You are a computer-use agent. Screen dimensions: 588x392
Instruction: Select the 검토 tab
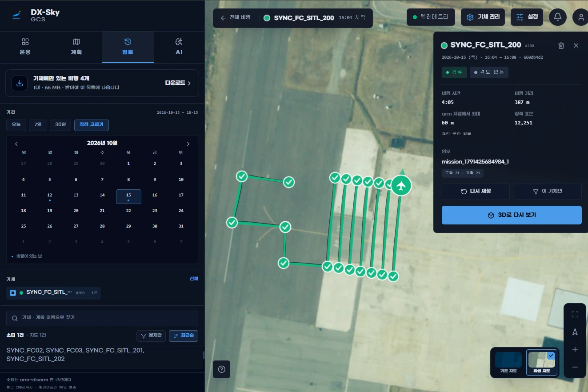128,47
